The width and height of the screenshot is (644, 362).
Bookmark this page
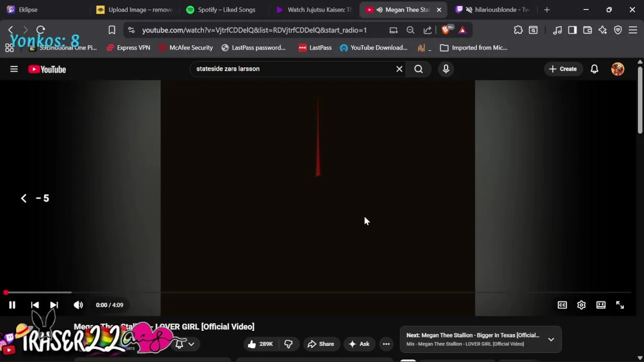(x=112, y=30)
